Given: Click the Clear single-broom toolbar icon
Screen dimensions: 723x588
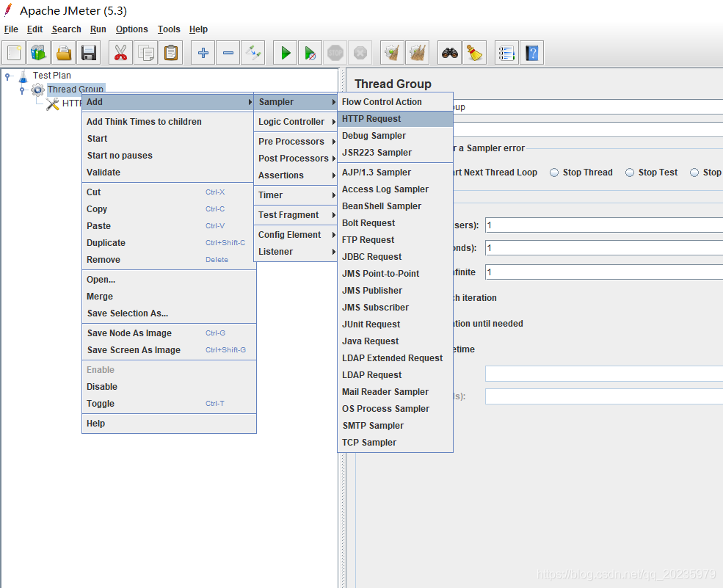Looking at the screenshot, I should [x=393, y=53].
